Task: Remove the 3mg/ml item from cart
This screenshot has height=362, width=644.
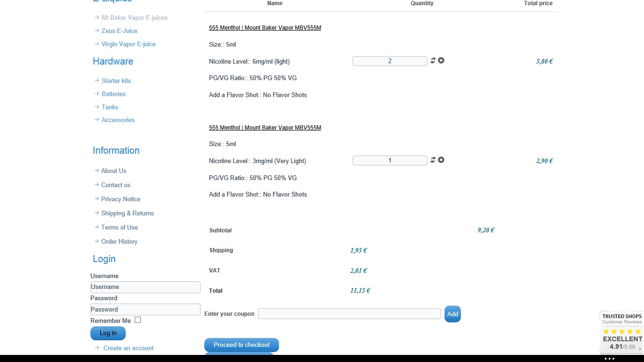Action: click(x=441, y=160)
